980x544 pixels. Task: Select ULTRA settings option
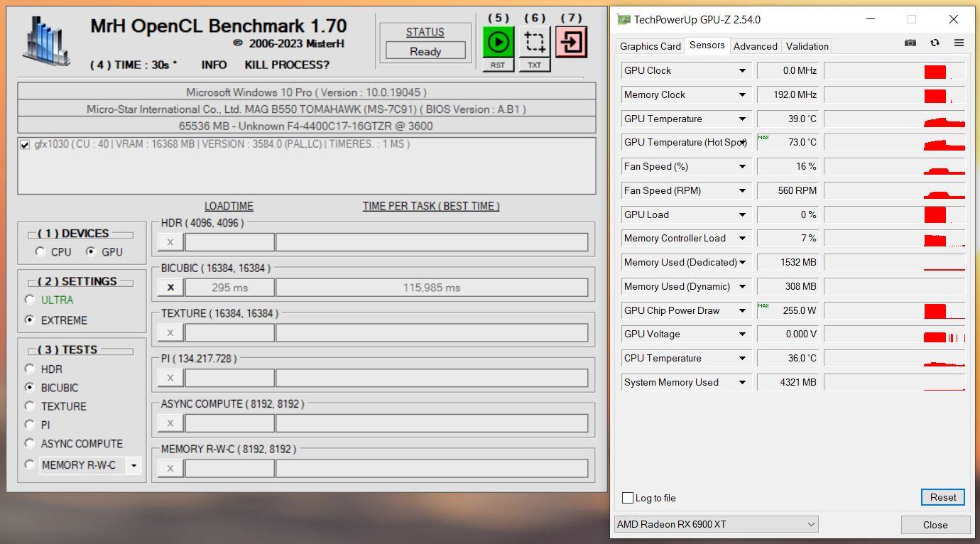point(29,300)
